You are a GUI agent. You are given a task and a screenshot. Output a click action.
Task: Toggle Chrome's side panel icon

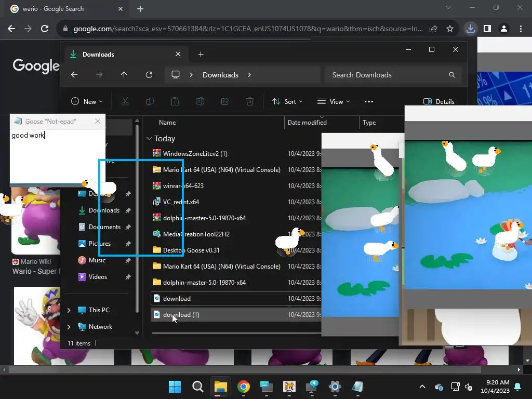pyautogui.click(x=487, y=29)
